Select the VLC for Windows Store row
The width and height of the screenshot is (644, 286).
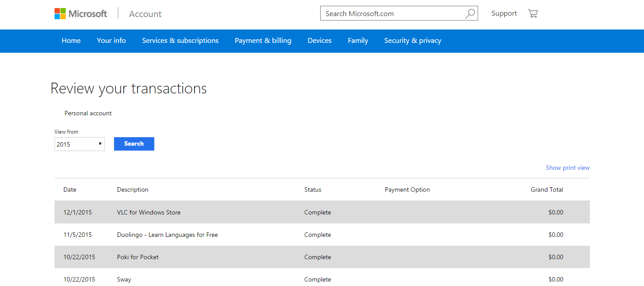[x=322, y=212]
